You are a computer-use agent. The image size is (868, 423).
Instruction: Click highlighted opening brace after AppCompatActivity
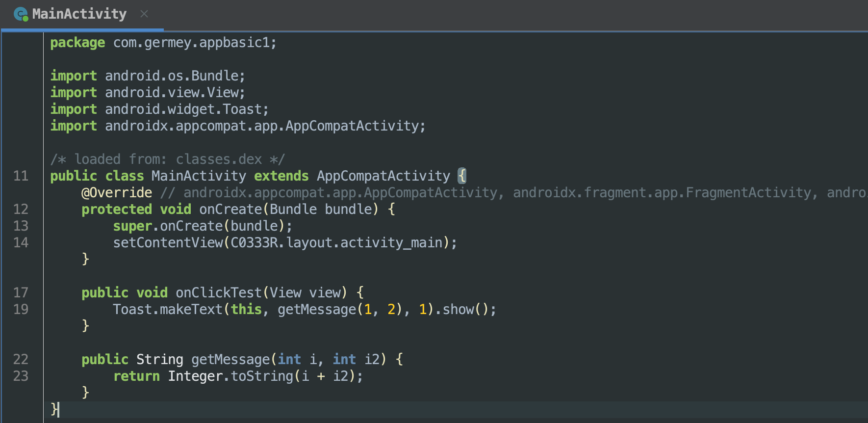(461, 176)
